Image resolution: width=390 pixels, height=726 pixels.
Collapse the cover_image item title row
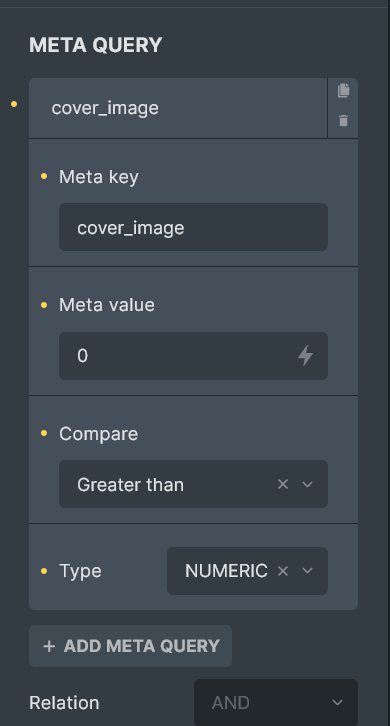coord(178,108)
